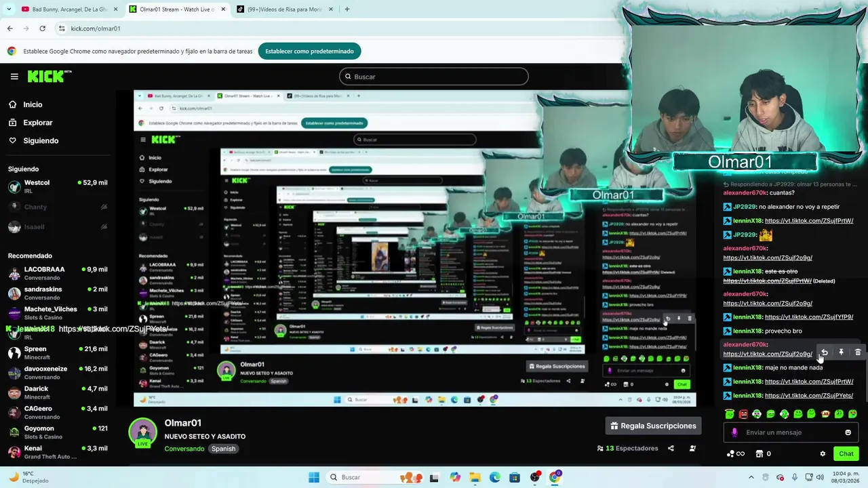Click 'maje no mande nada' chat message

[793, 367]
